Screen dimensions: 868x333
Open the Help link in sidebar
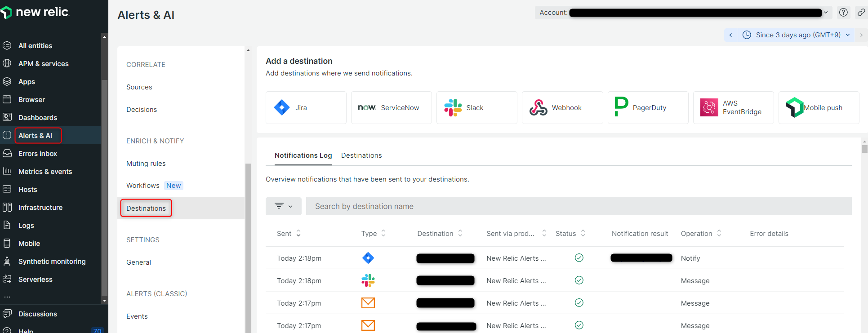tap(26, 330)
